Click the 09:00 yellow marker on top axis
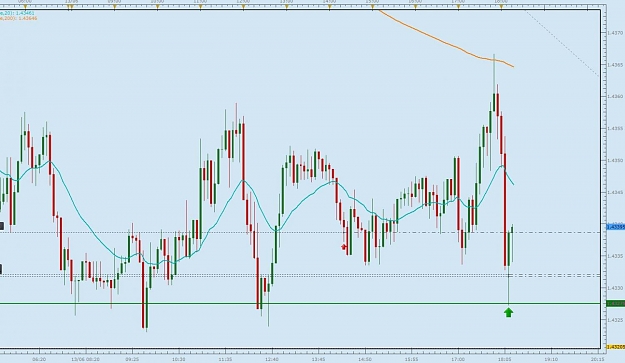 click(114, 7)
